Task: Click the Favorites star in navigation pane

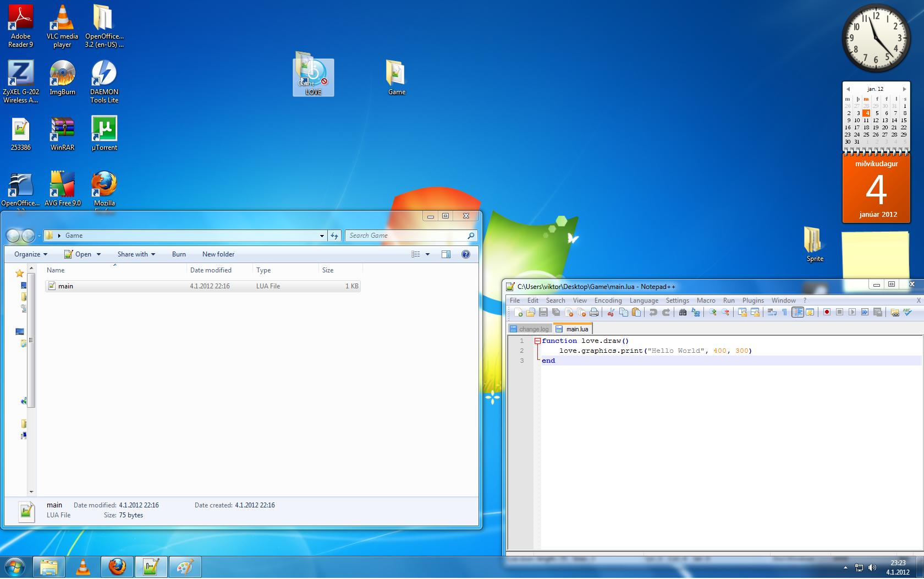Action: pos(19,273)
